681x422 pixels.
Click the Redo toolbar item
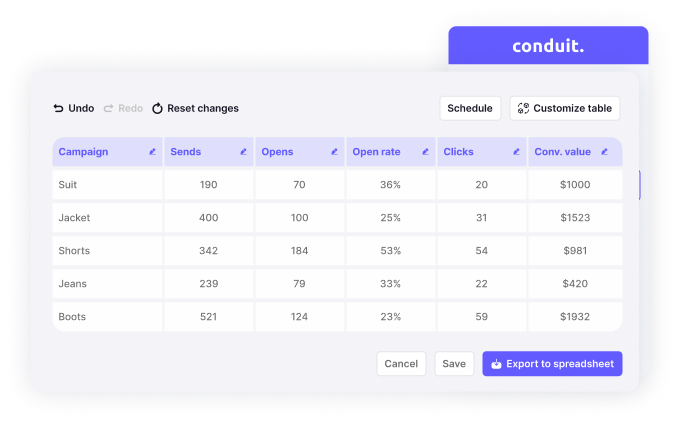click(x=123, y=108)
